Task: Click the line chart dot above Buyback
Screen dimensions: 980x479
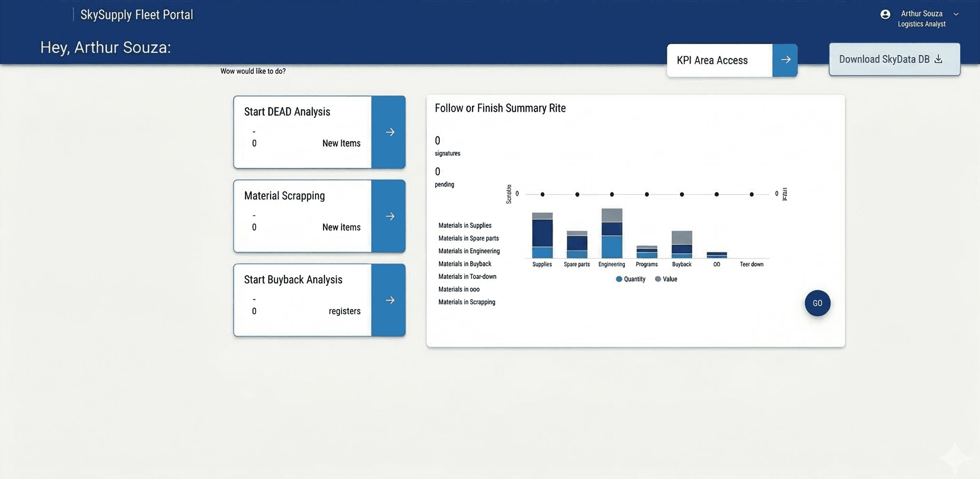Action: click(x=682, y=194)
